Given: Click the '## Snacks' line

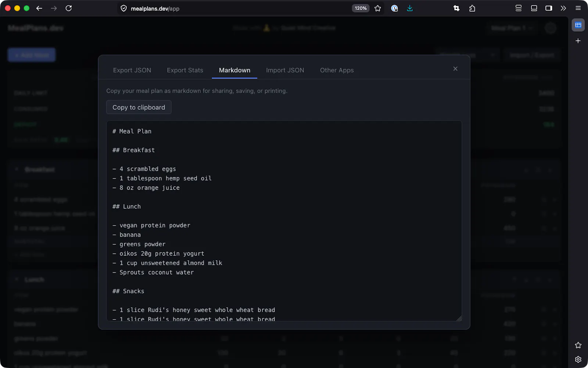Looking at the screenshot, I should pyautogui.click(x=128, y=291).
